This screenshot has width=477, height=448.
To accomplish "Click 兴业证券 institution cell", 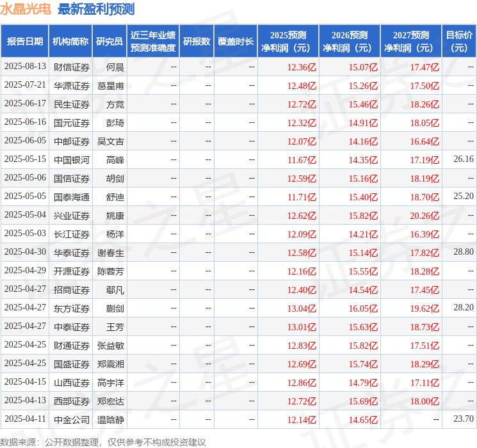I will 72,215.
